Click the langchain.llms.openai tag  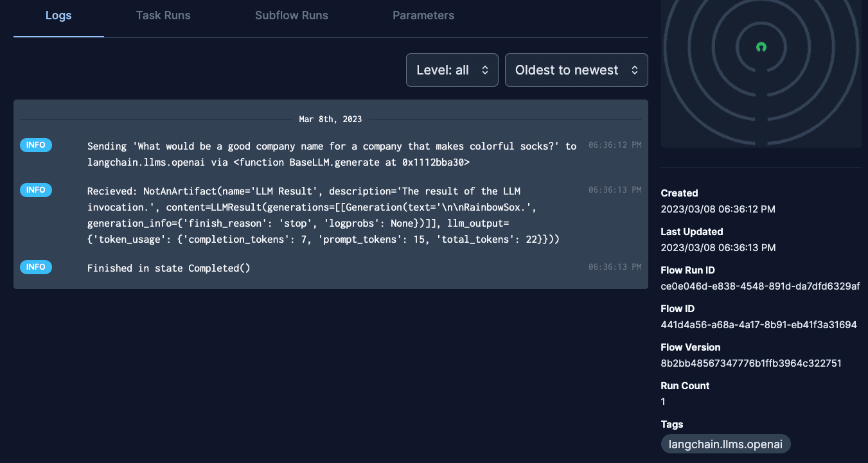(725, 444)
